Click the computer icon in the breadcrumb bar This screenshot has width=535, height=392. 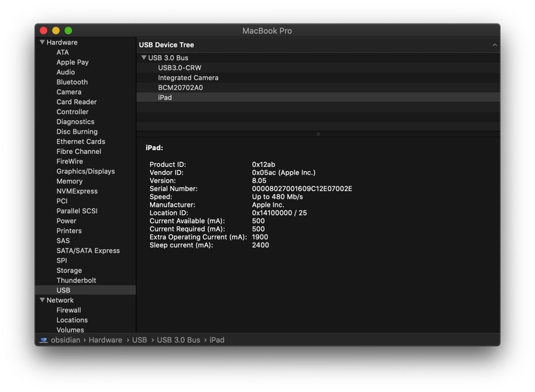pyautogui.click(x=43, y=340)
